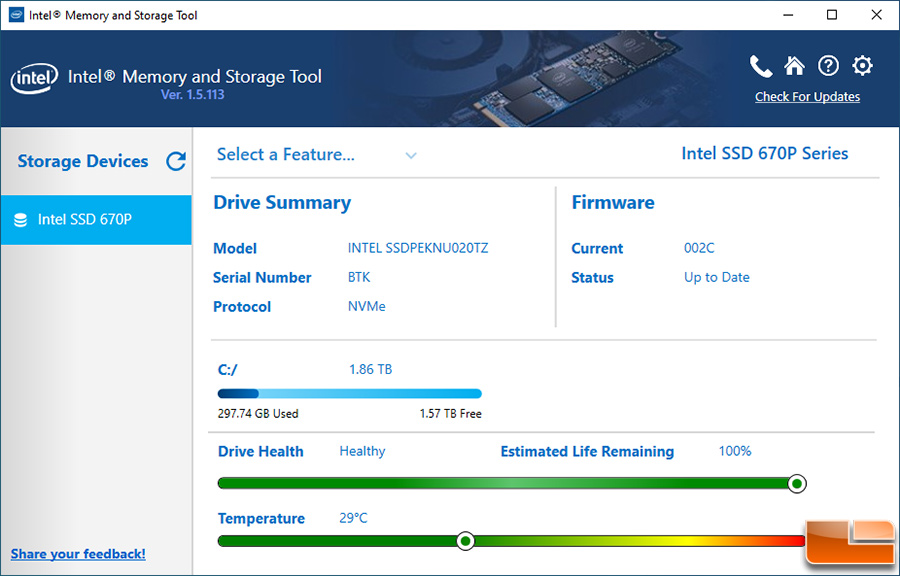
Task: Click the phone contact support icon
Action: 761,67
